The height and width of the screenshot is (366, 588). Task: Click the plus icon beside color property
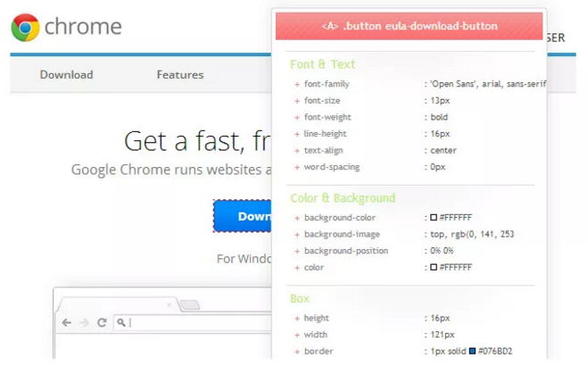297,268
